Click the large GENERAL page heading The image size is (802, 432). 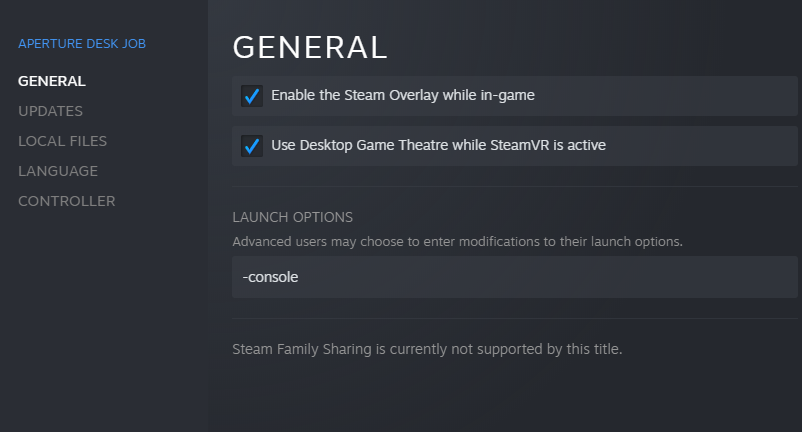coord(309,47)
